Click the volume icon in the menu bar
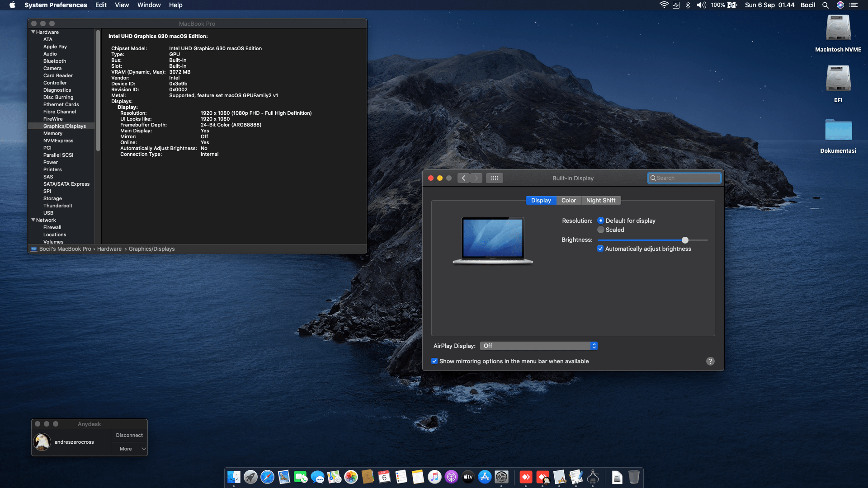Screen dimensions: 868x488 pyautogui.click(x=701, y=5)
